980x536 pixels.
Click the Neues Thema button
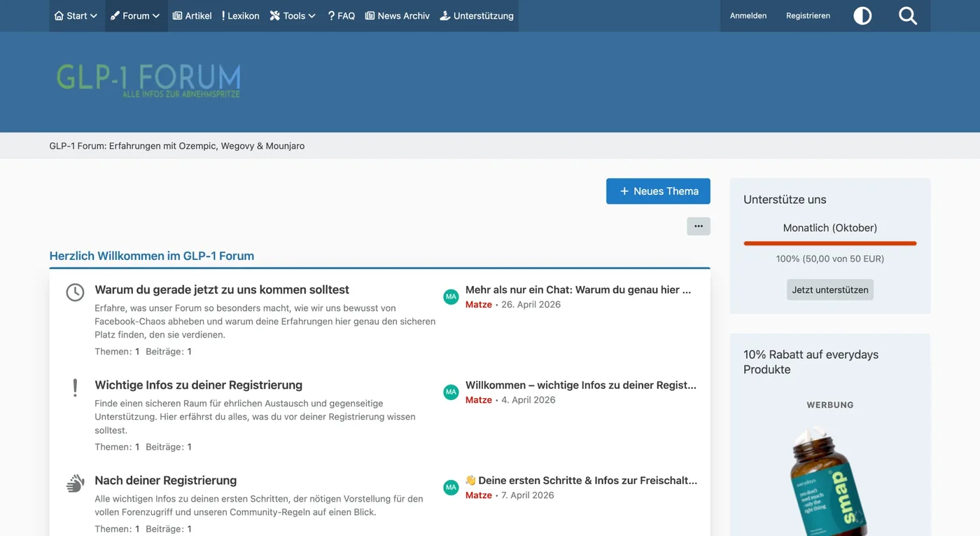pyautogui.click(x=658, y=191)
